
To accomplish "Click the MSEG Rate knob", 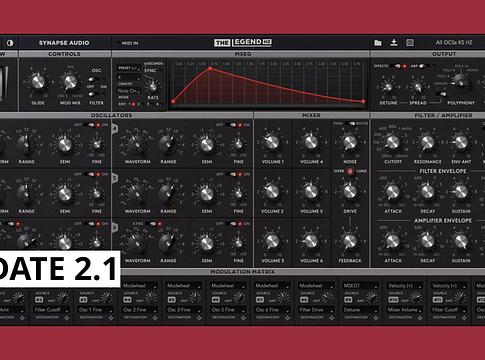I will coord(153,87).
